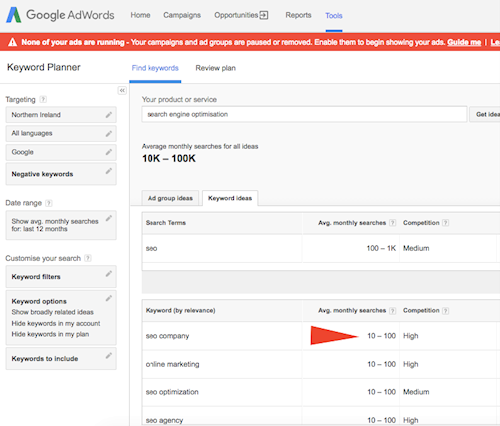Open the Opportunities menu item
Viewport: 500px width, 426px height.
(241, 15)
